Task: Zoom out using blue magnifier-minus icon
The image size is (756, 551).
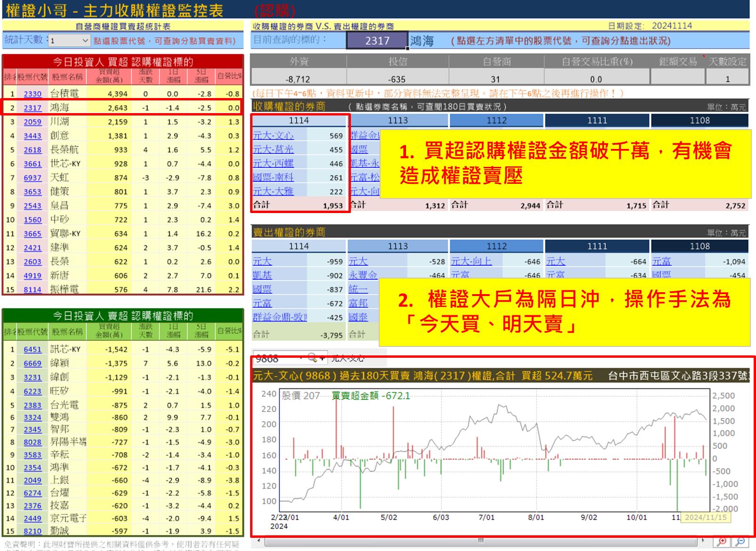Action: click(x=740, y=541)
